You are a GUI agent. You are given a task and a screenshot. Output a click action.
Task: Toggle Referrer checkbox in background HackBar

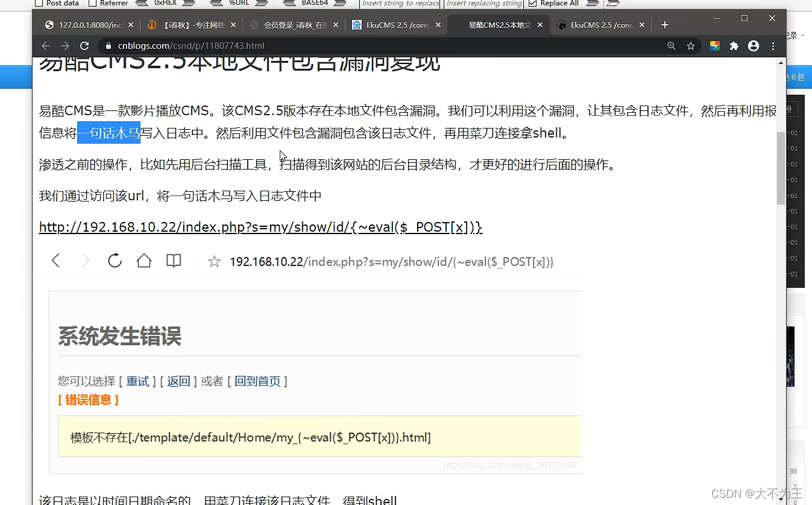(92, 3)
